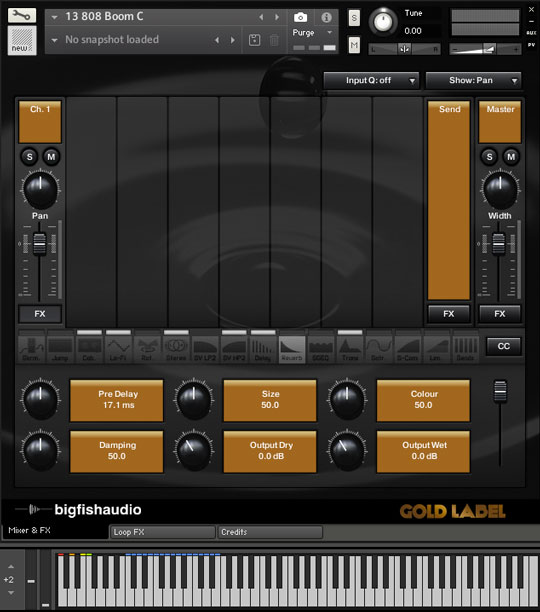Image resolution: width=540 pixels, height=612 pixels.
Task: Open the Credits tab
Action: pos(270,532)
